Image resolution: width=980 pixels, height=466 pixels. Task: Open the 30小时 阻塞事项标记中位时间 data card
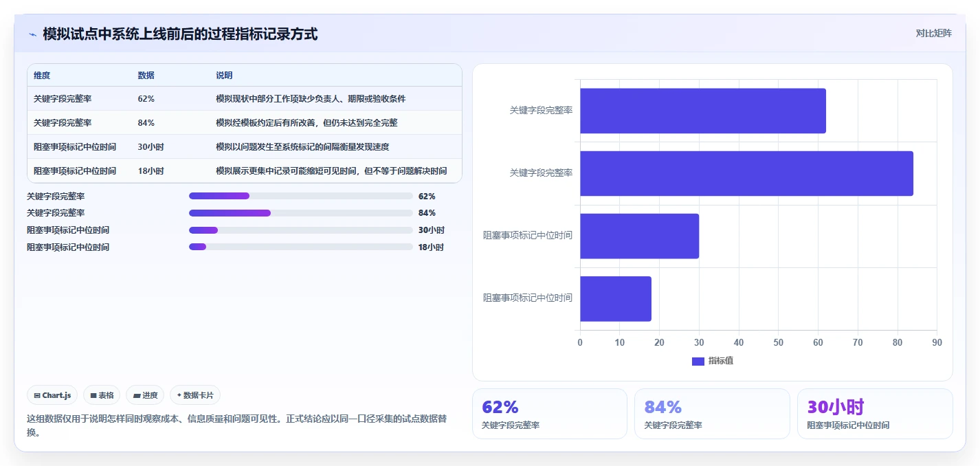875,414
